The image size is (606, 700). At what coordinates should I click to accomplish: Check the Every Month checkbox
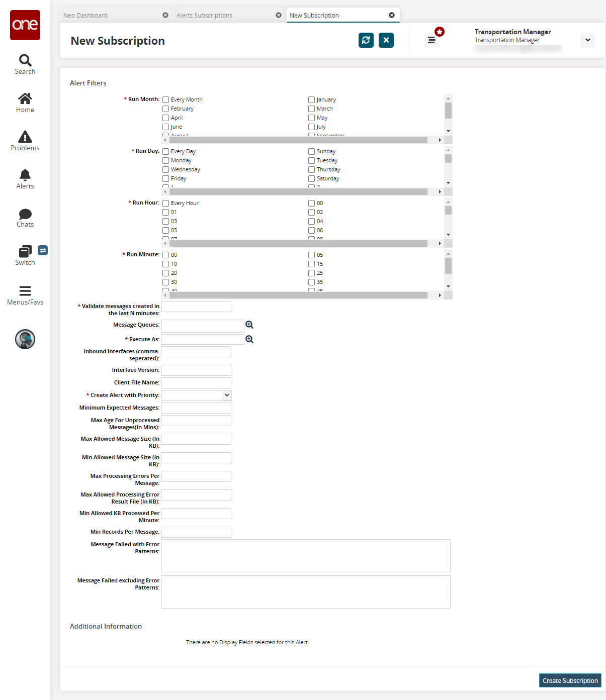click(x=166, y=100)
